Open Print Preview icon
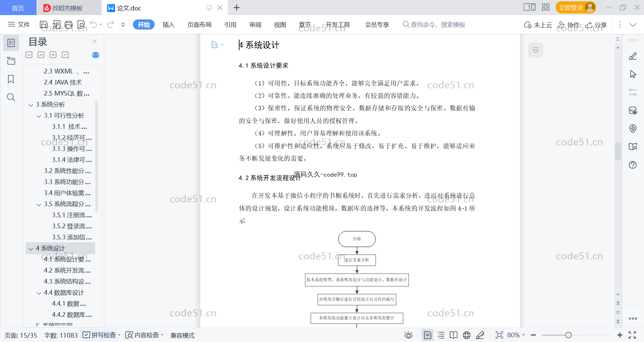Image resolution: width=644 pixels, height=342 pixels. click(81, 24)
